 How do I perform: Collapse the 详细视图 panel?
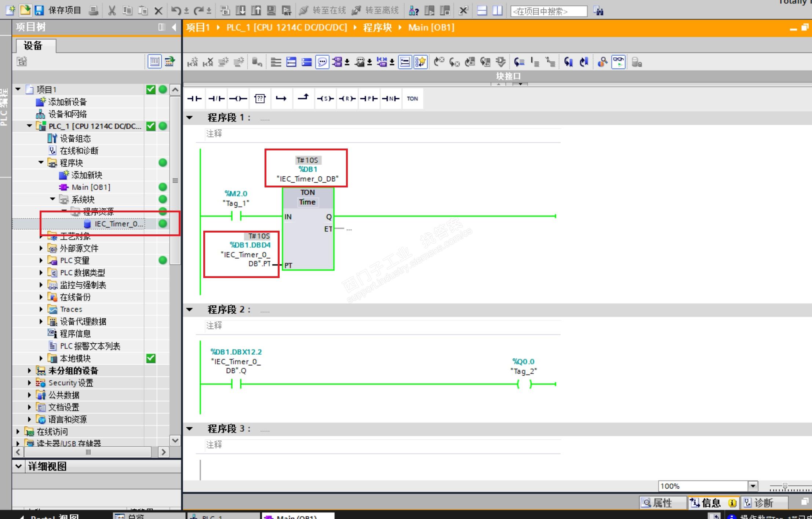click(x=18, y=466)
